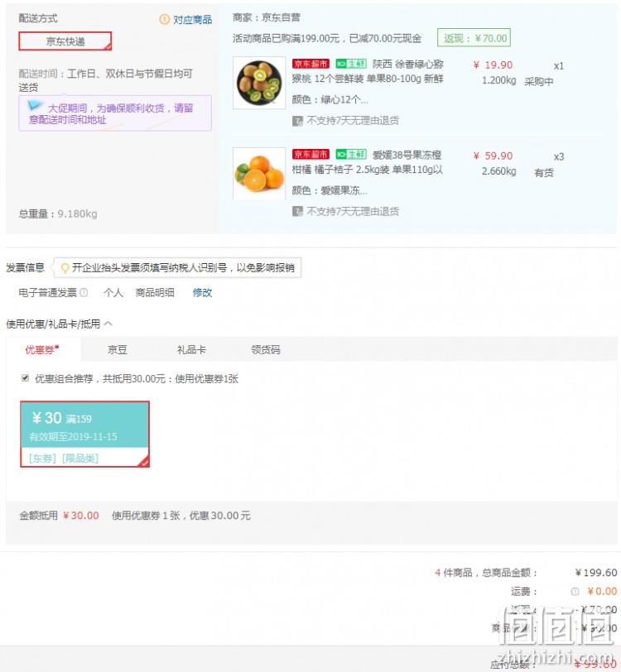Click the help icon next to 电子普通发票

click(84, 292)
